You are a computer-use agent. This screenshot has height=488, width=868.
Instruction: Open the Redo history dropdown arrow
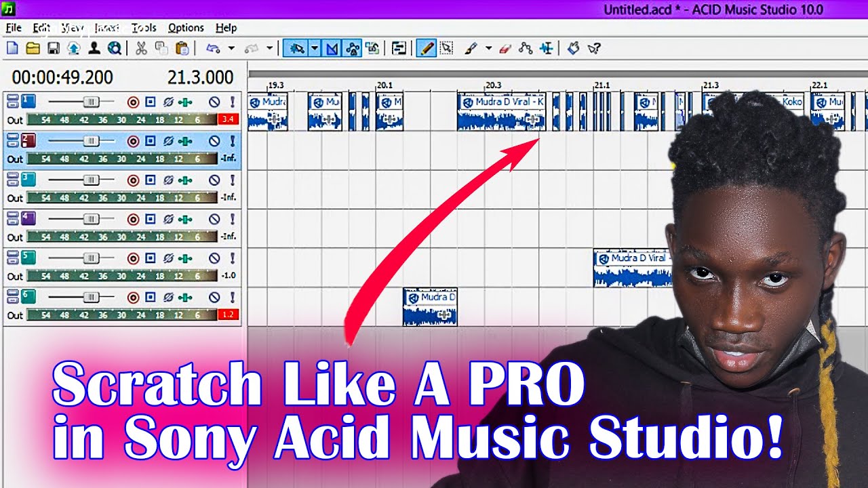click(x=269, y=48)
